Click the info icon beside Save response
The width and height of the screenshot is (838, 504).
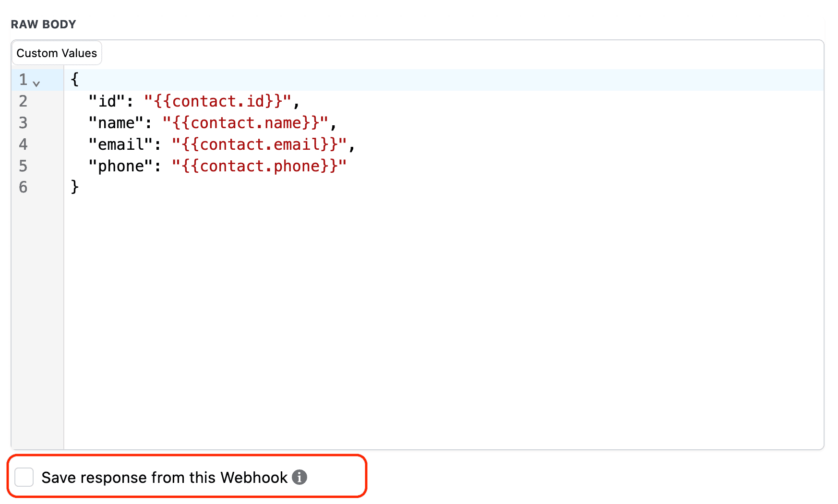299,477
